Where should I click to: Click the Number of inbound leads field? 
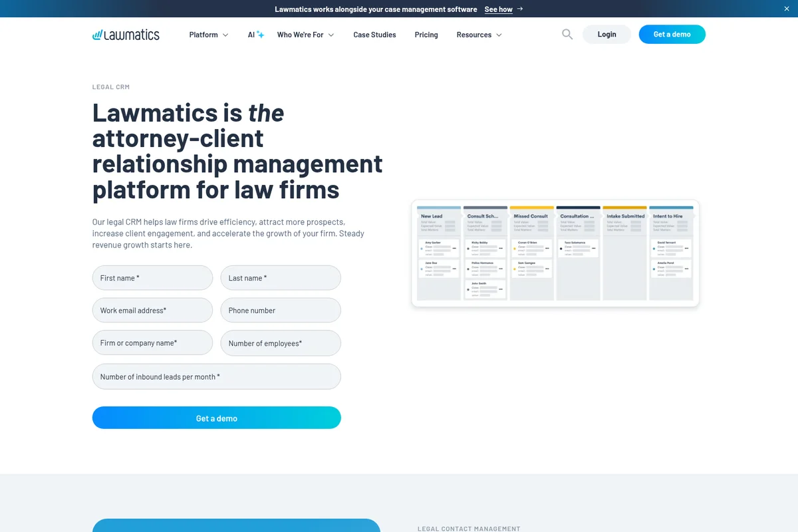[x=216, y=376]
